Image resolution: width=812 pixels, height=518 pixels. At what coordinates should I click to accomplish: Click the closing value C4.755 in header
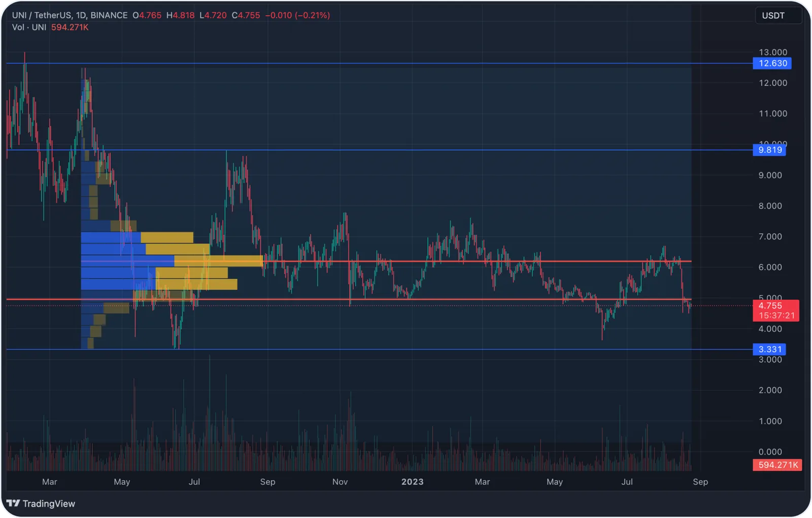[x=246, y=15]
